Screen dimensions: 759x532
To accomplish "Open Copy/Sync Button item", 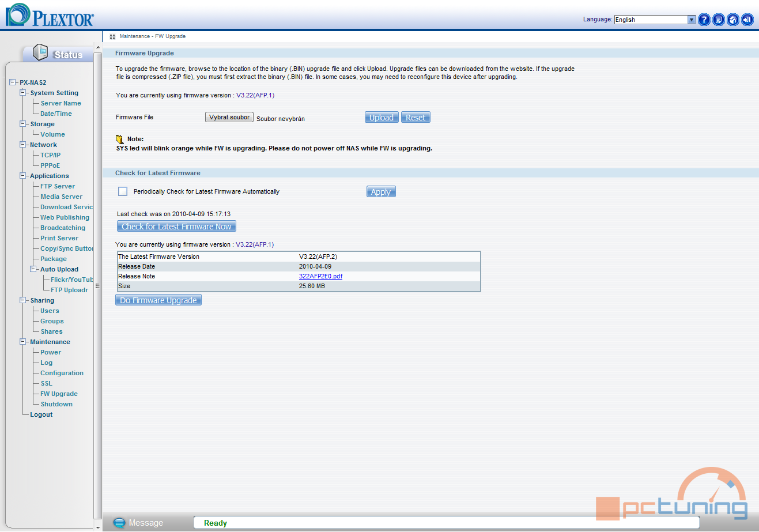I will click(x=66, y=248).
